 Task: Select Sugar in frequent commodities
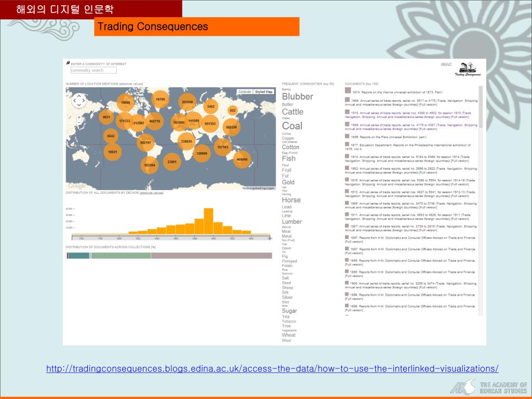click(289, 311)
